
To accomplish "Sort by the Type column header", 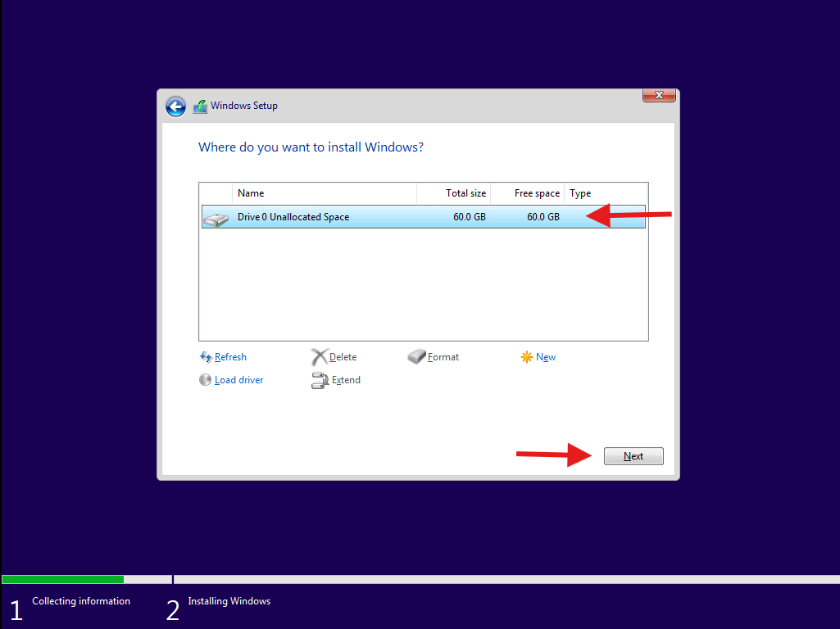I will tap(606, 193).
